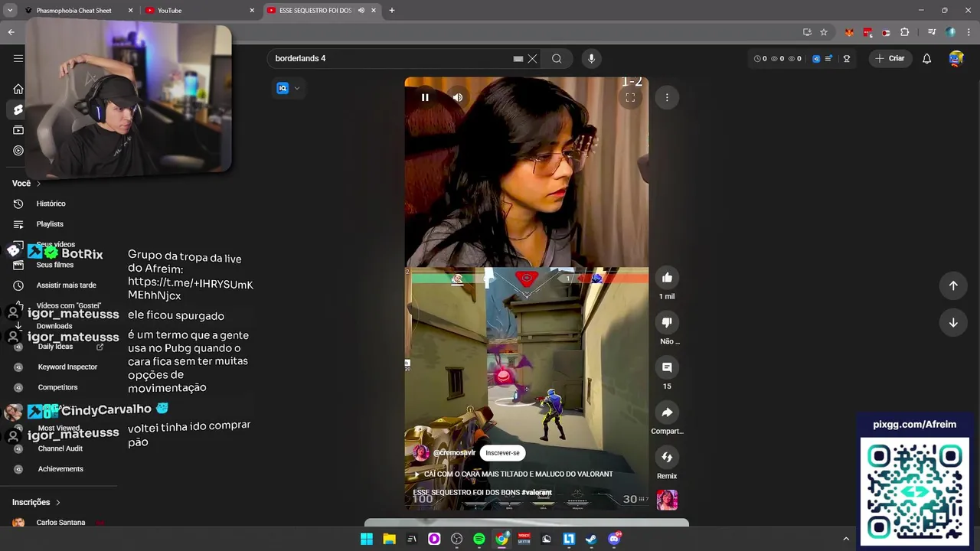Open Spotify from the taskbar
Viewport: 980px width, 551px height.
point(479,539)
